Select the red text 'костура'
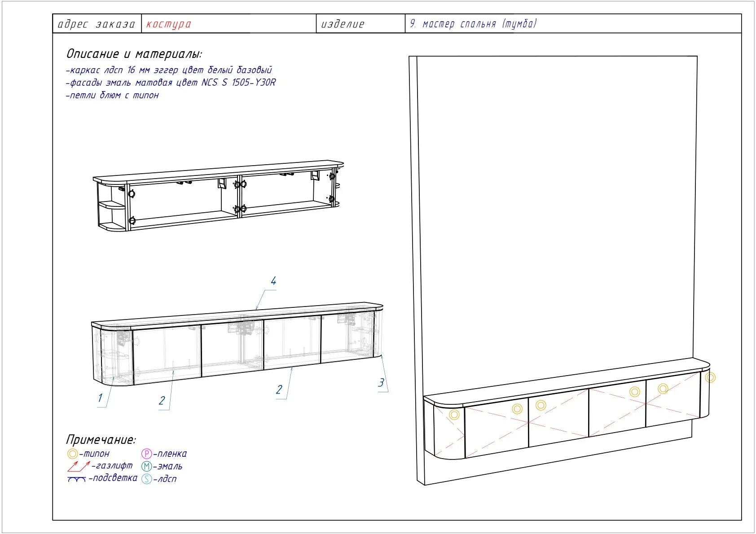The height and width of the screenshot is (534, 756). (169, 24)
